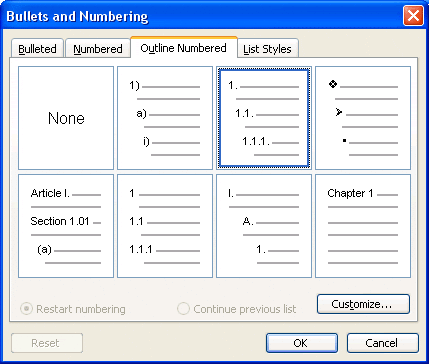Viewport: 429px width, 364px height.
Task: Open the Numbered tab
Action: tap(98, 49)
